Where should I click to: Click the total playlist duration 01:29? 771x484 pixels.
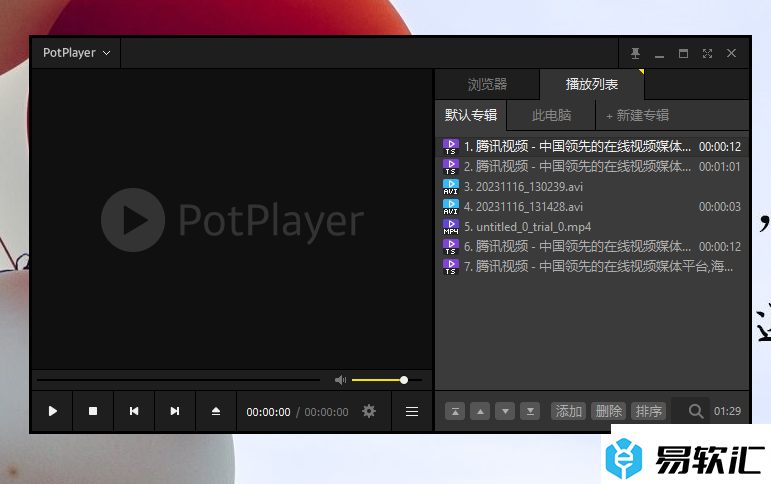[727, 411]
